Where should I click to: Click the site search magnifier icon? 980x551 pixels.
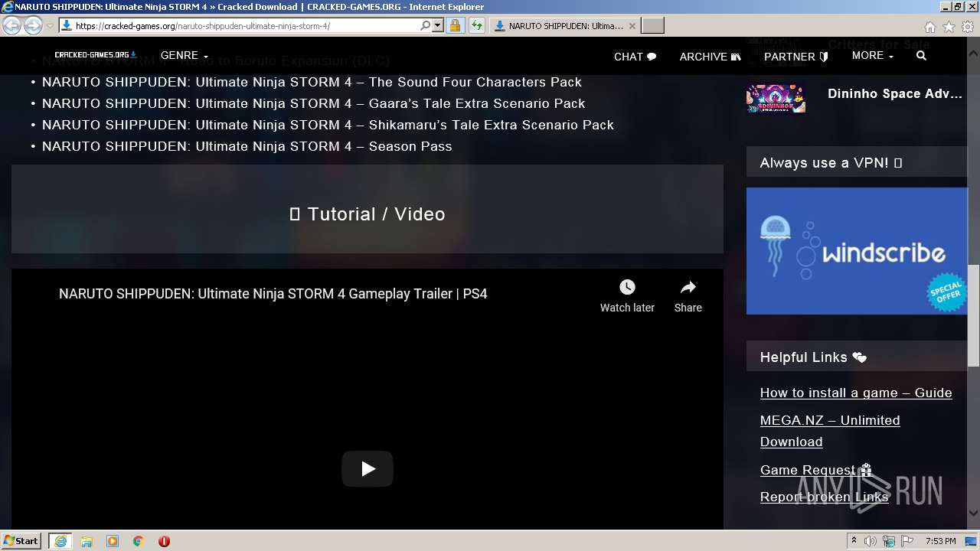(x=921, y=56)
